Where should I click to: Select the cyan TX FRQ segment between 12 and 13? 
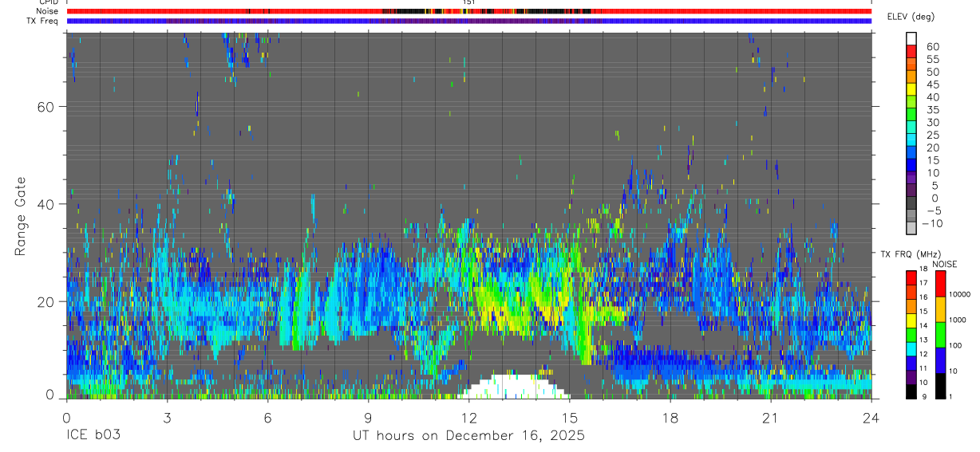pos(911,349)
